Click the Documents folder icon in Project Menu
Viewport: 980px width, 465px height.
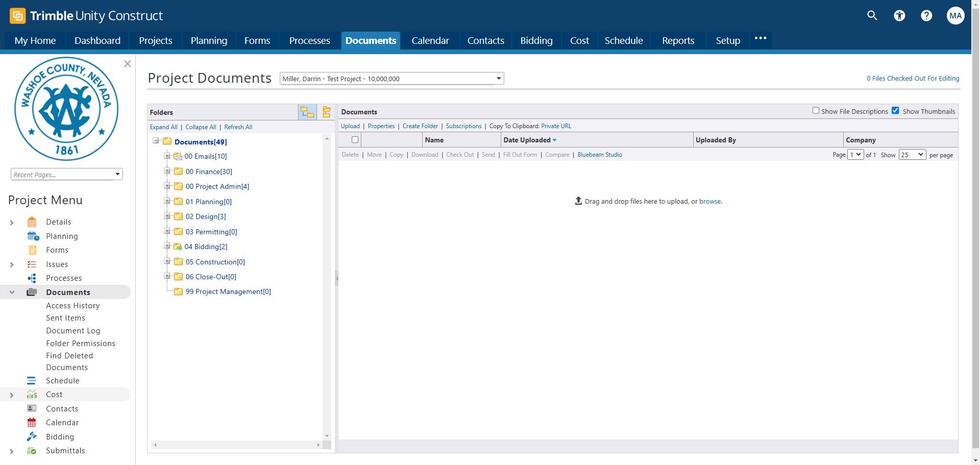32,292
